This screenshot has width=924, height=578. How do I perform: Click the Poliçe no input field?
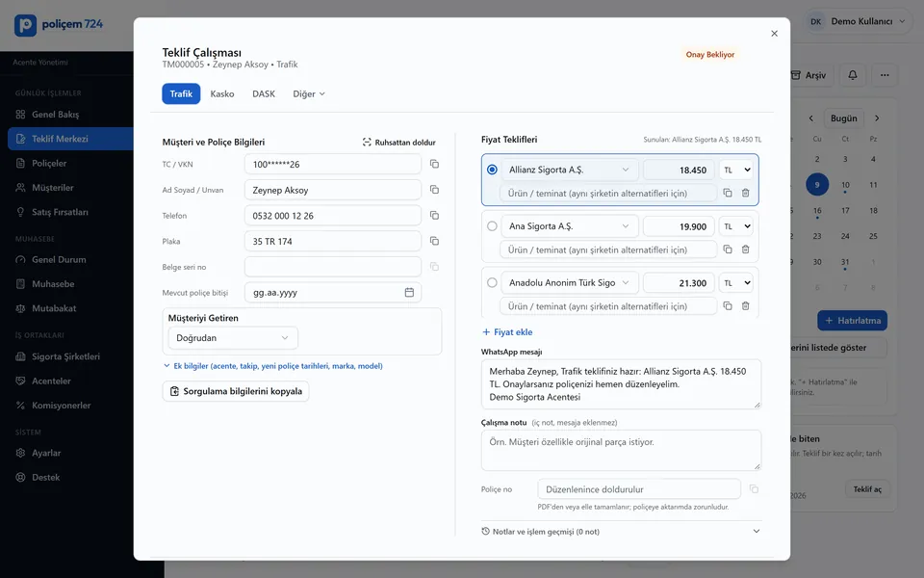click(639, 489)
